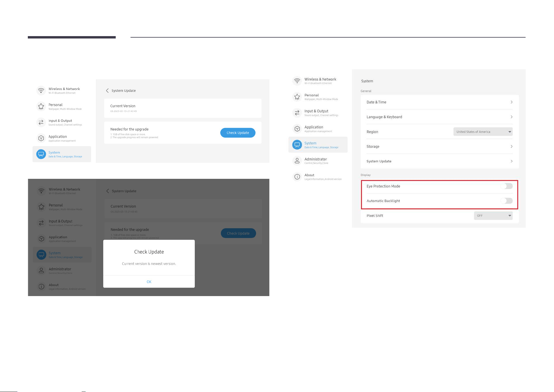Viewport: 554px width, 392px height.
Task: Click OK in the Check Update dialog
Action: tap(149, 282)
